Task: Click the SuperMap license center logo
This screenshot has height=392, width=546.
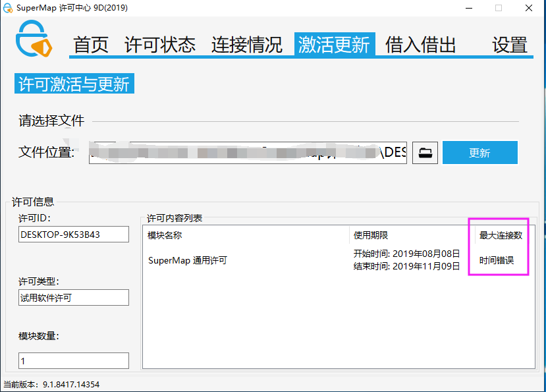Action: [34, 39]
